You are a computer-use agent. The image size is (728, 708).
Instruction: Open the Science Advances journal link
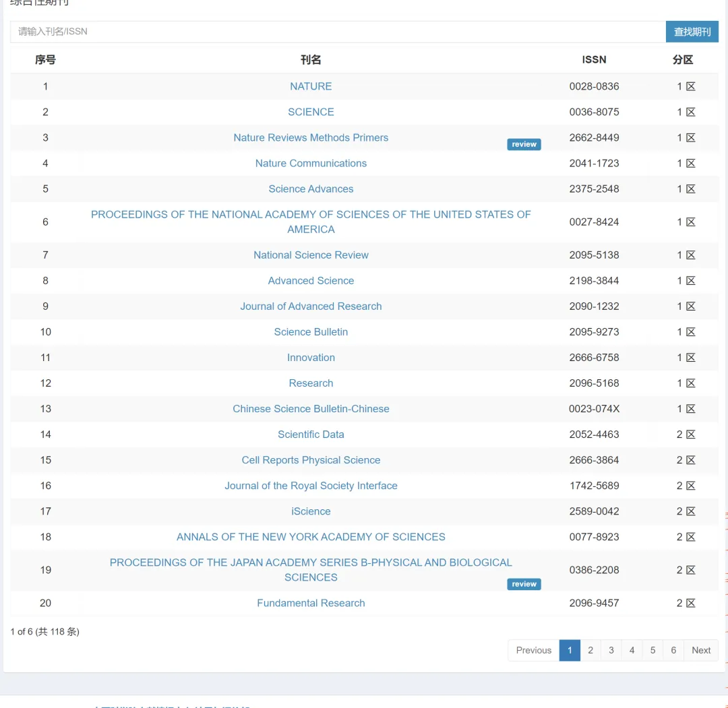coord(311,189)
